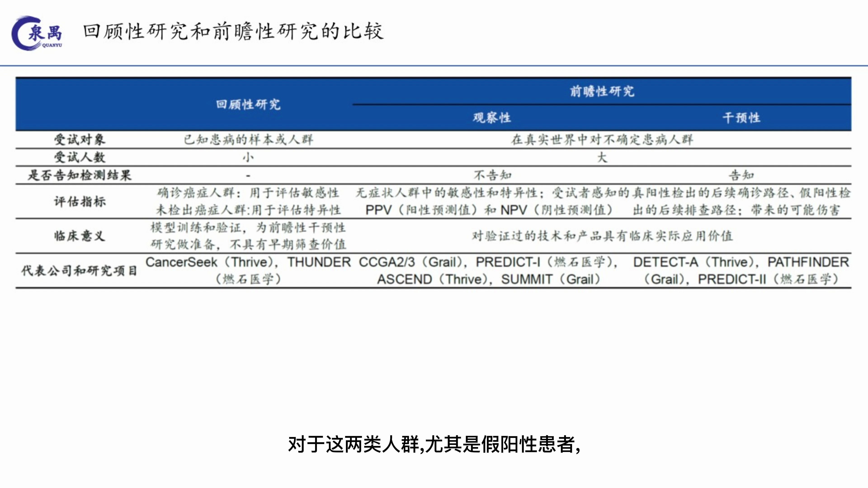
Task: Click the 不告知 cell
Action: tap(492, 175)
